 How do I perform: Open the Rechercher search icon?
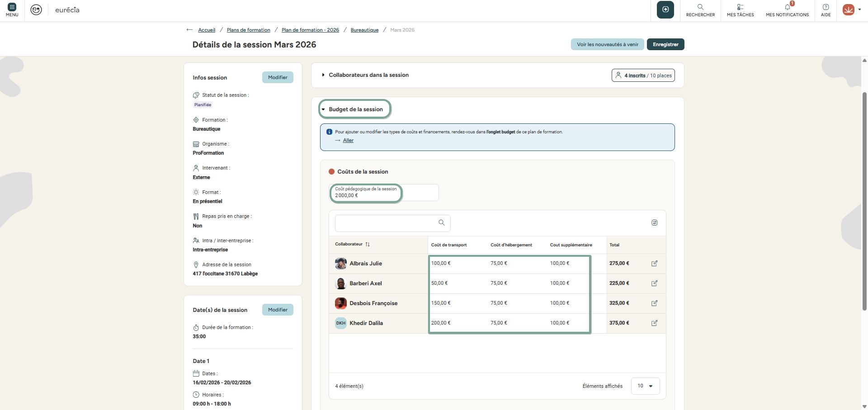coord(700,7)
